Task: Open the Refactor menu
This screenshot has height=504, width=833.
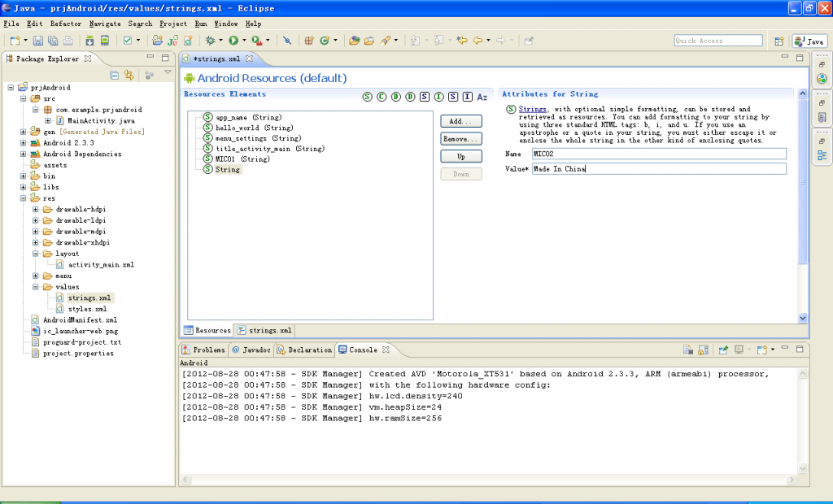Action: pos(66,24)
